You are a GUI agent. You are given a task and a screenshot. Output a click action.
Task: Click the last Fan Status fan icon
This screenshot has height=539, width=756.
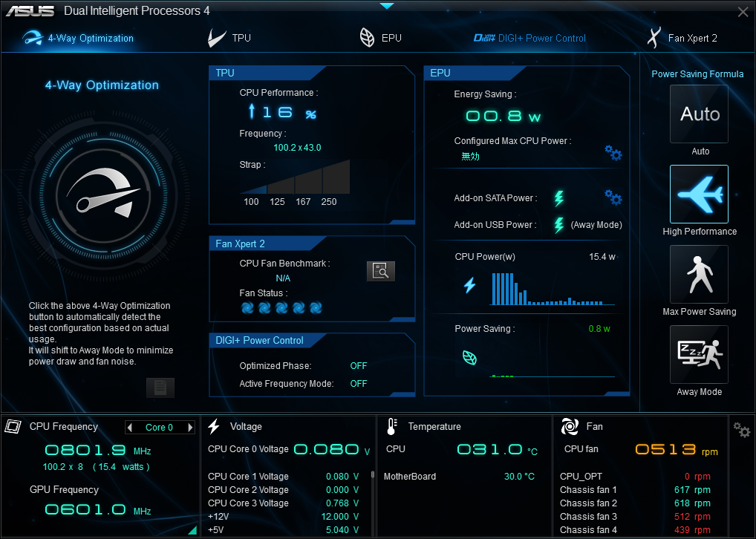tap(316, 307)
